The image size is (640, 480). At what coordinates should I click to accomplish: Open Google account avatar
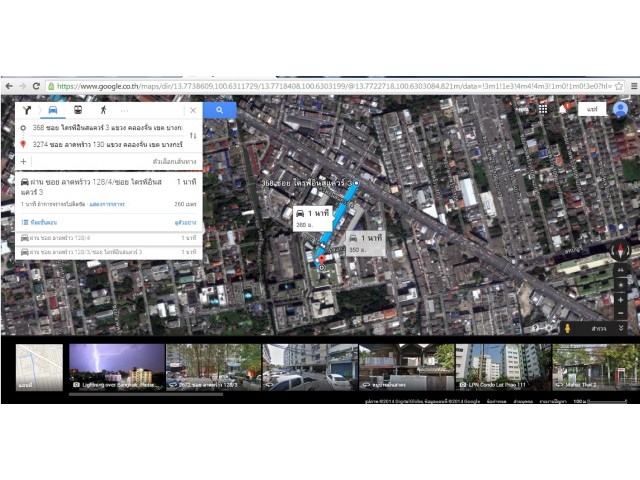coord(620,109)
